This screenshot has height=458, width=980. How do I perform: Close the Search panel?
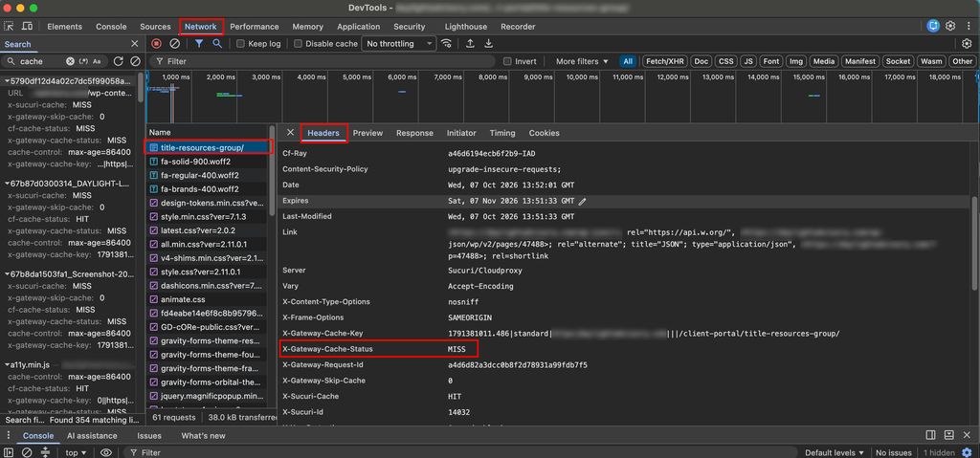coord(134,44)
